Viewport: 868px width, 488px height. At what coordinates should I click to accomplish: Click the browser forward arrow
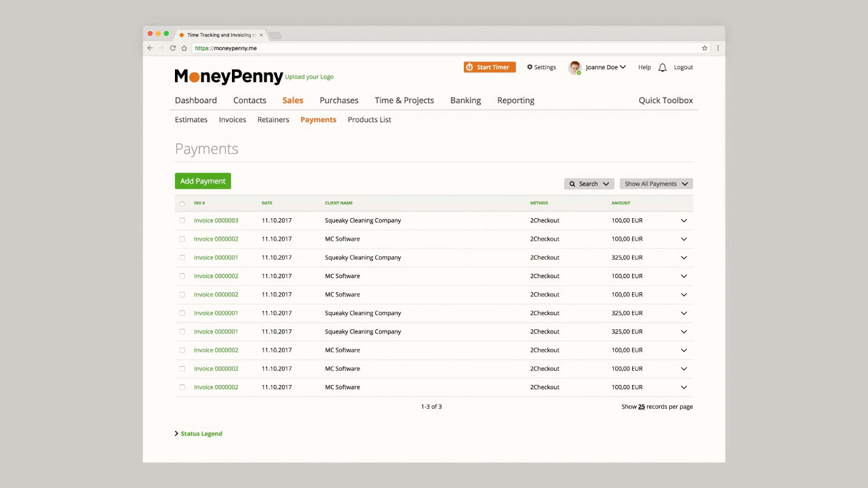161,48
